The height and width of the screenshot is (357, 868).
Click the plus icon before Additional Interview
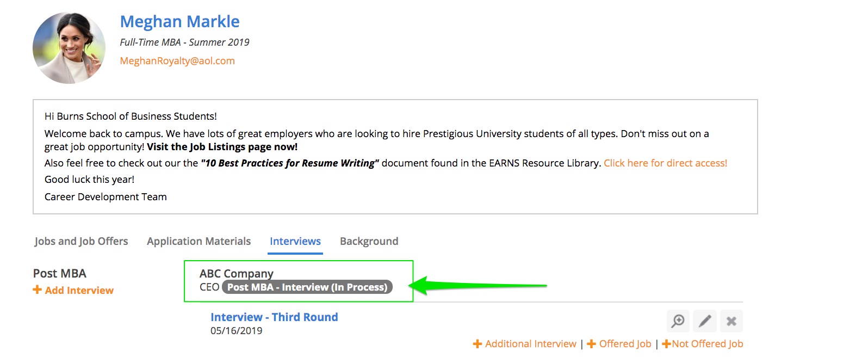pos(478,344)
